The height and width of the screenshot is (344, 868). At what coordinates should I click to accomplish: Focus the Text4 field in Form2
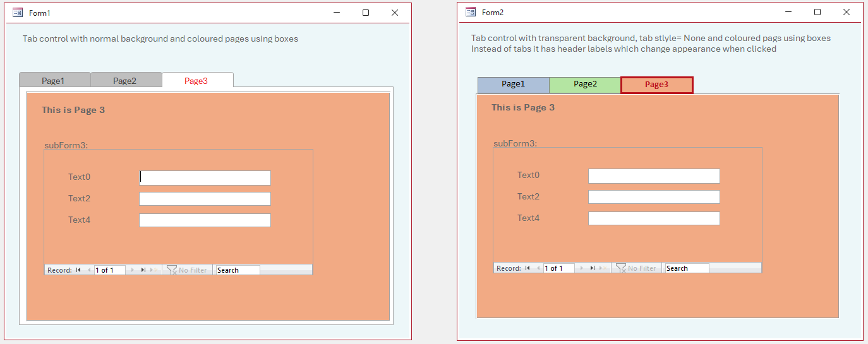coord(654,218)
